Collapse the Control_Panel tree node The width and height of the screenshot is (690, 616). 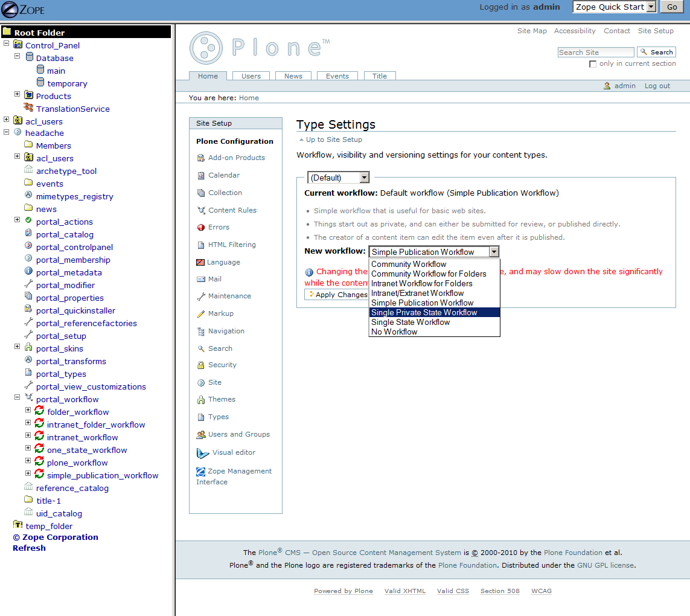click(6, 43)
